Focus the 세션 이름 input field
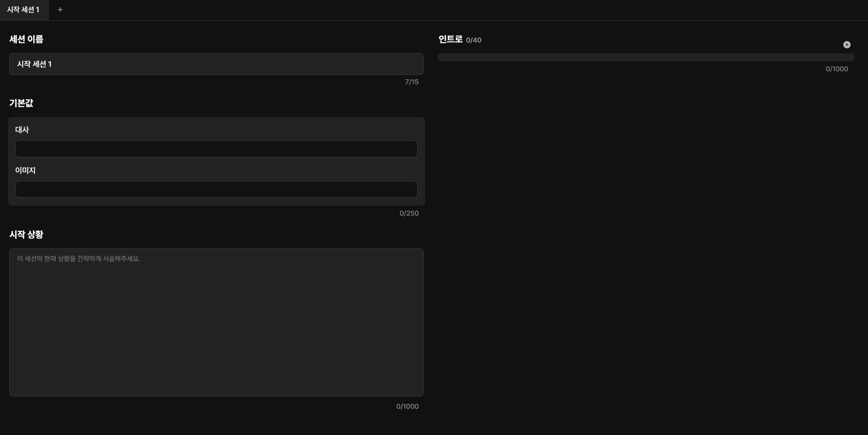This screenshot has width=868, height=435. [216, 64]
